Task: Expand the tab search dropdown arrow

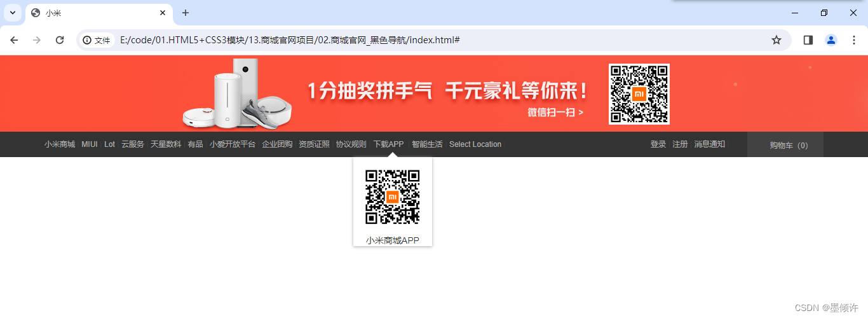Action: (12, 13)
